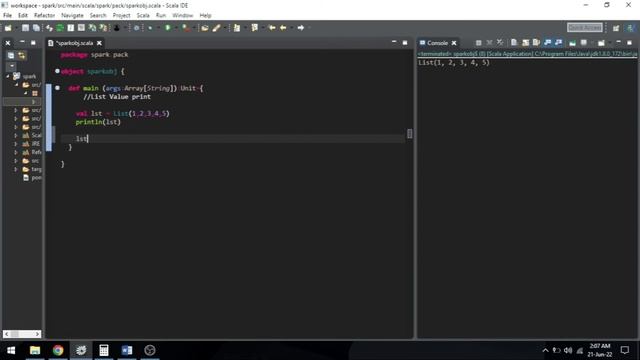Click the Terminate icon in the Console toolbar
The image size is (640, 360).
[478, 42]
